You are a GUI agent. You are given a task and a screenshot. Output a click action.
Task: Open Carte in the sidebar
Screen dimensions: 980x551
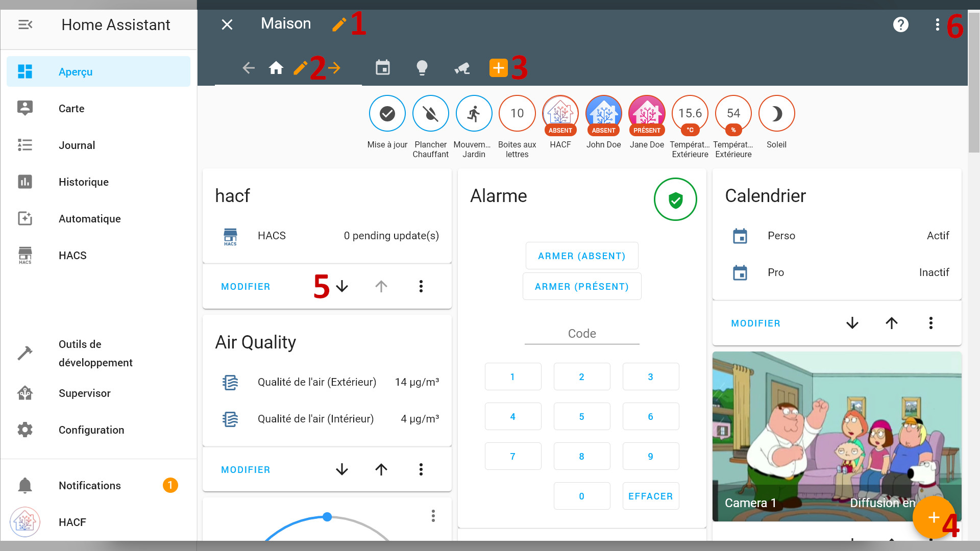(x=99, y=109)
